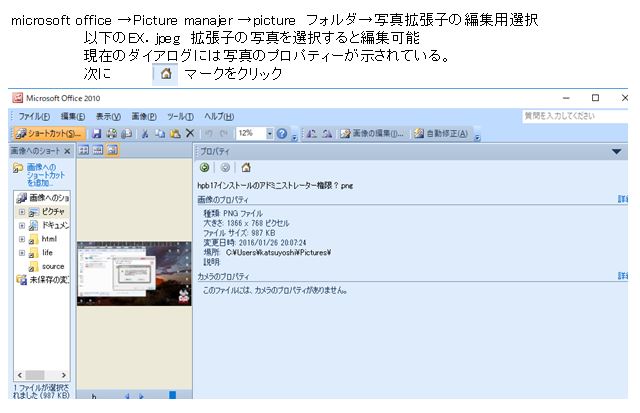Open the 表示(V) menu
This screenshot has width=640, height=413.
pyautogui.click(x=108, y=116)
